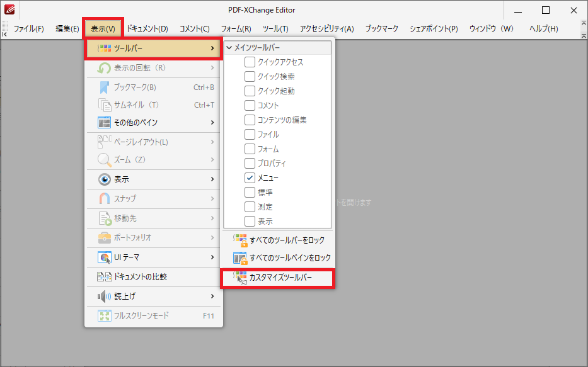Click the ドキュメントの比較 compare icon
Screen dimensions: 588x367
104,277
